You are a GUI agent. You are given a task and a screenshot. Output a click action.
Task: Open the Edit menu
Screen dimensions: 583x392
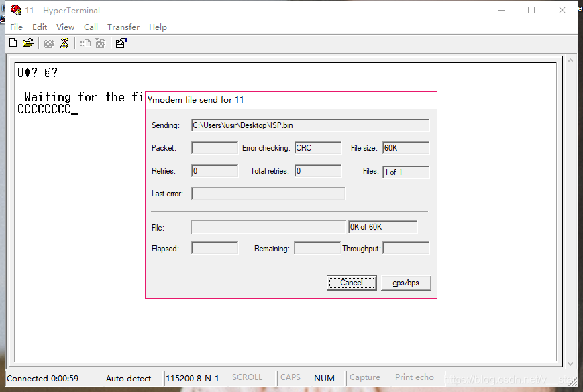coord(40,27)
